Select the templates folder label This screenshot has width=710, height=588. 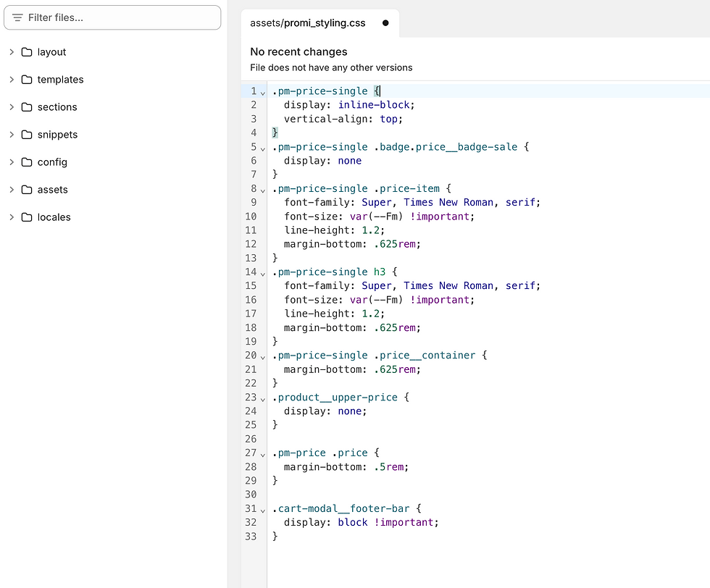pos(60,80)
